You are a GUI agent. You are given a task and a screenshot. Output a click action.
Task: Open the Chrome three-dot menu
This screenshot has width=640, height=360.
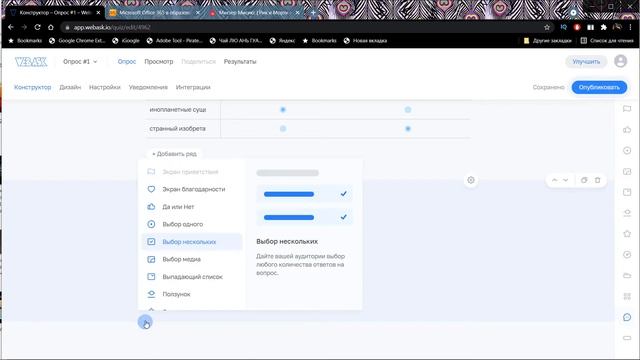631,27
